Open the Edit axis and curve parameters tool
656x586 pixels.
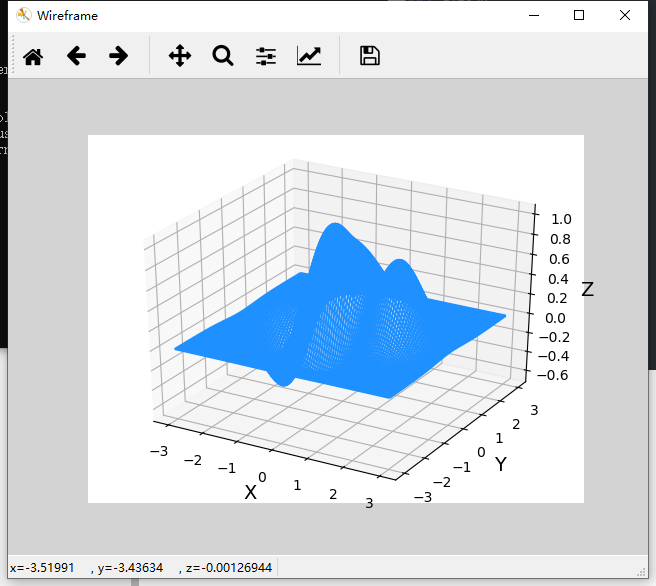point(309,56)
